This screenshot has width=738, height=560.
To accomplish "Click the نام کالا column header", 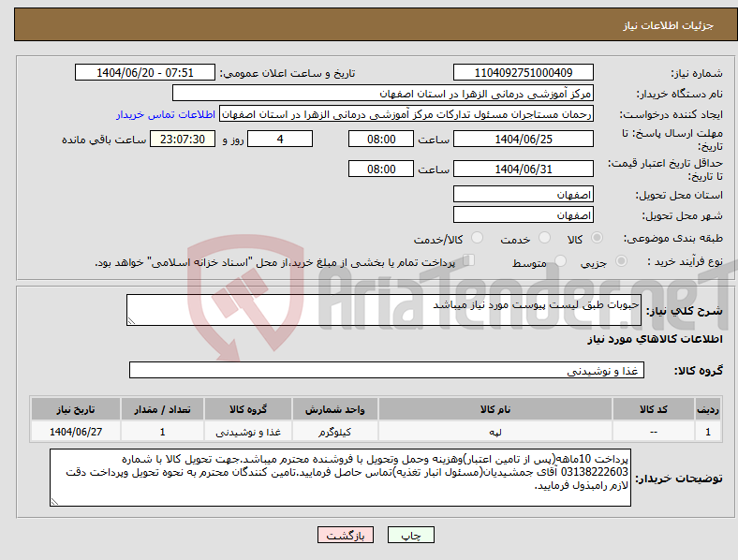I will point(495,409).
